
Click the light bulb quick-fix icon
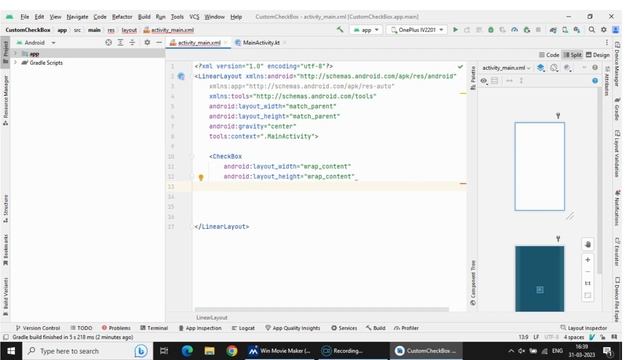tap(201, 177)
